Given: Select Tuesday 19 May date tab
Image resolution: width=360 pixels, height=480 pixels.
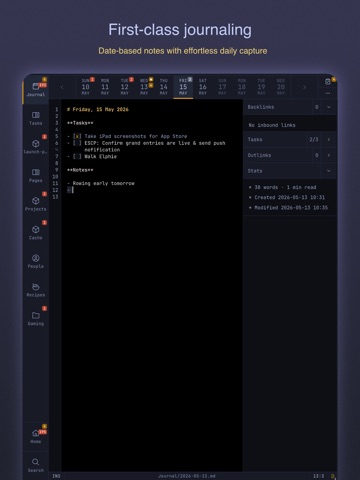Looking at the screenshot, I should [261, 87].
